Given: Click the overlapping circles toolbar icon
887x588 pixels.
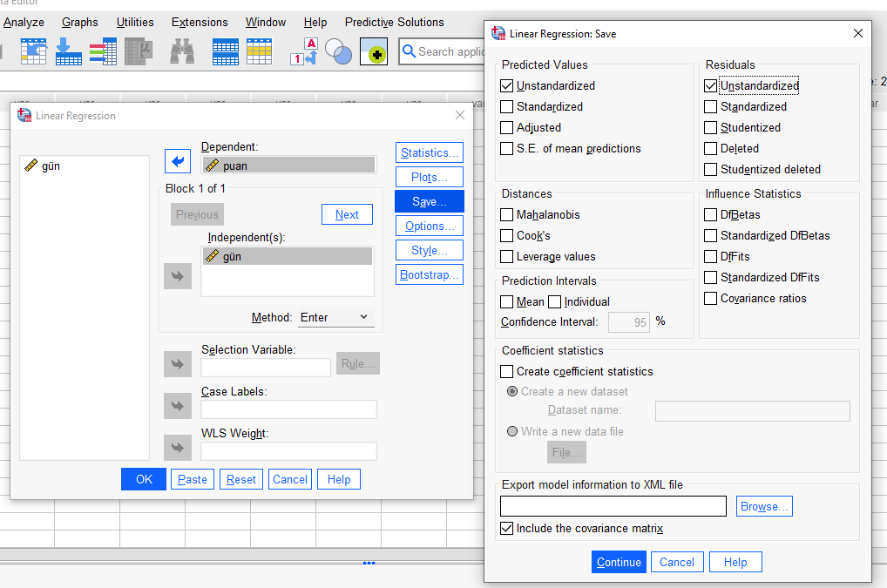Looking at the screenshot, I should pos(338,52).
